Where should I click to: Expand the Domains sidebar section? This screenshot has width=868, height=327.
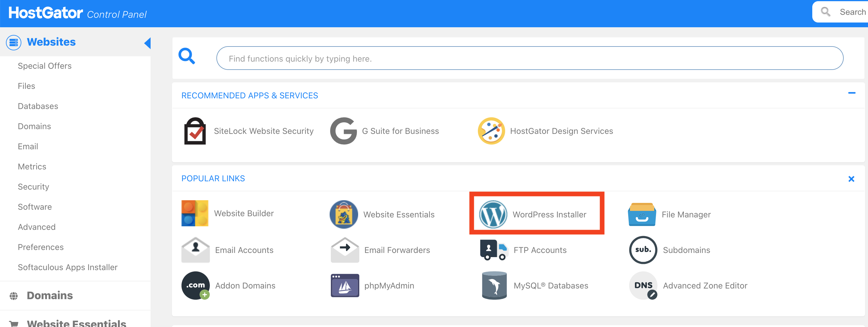(50, 295)
